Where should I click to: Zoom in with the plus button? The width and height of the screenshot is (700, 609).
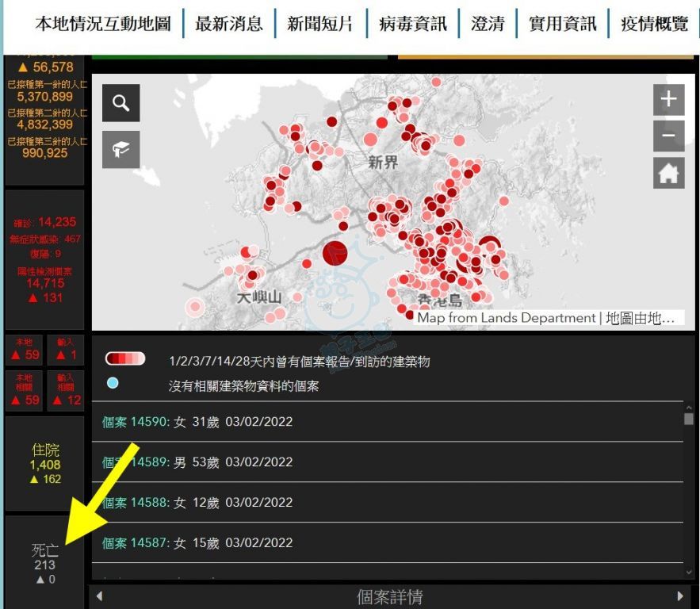click(x=668, y=100)
